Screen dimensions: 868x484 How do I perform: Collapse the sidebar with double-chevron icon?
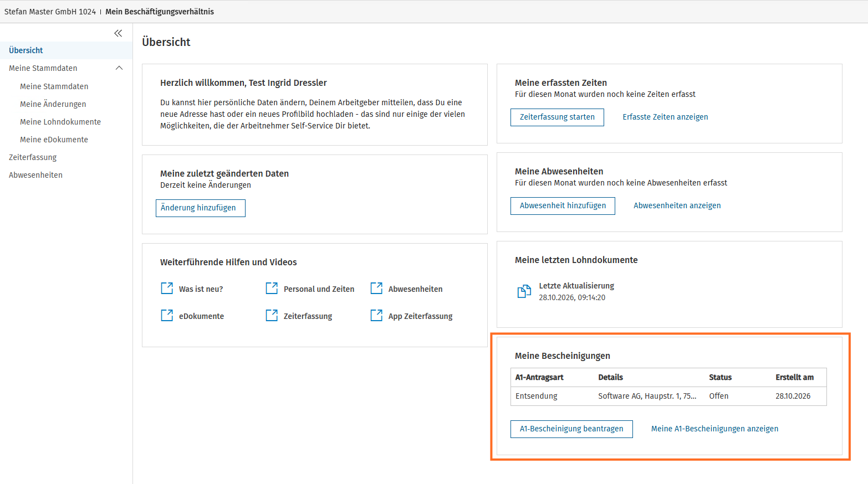click(x=118, y=33)
